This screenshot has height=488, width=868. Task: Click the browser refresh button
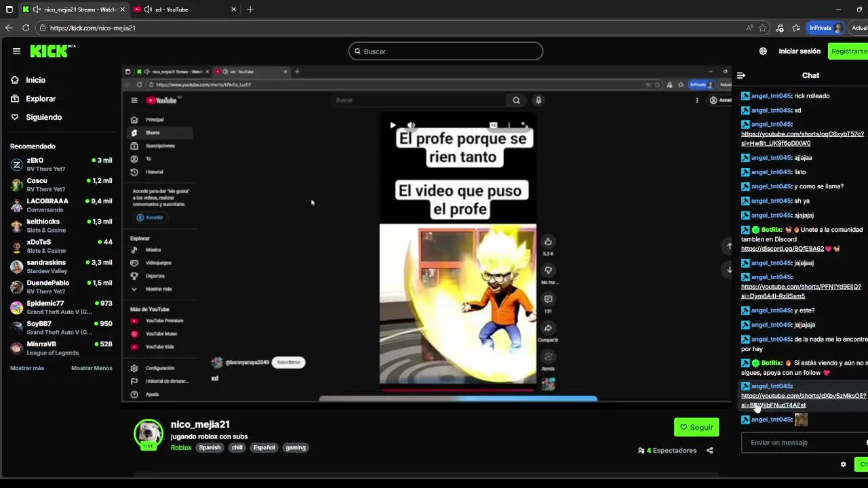pos(26,28)
